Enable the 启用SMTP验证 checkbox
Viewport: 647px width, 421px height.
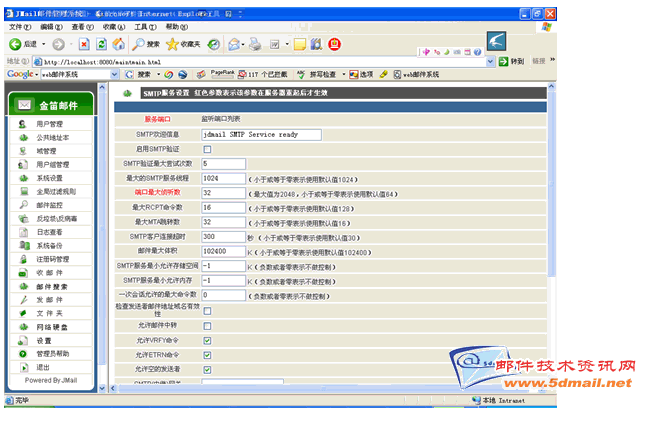(208, 149)
